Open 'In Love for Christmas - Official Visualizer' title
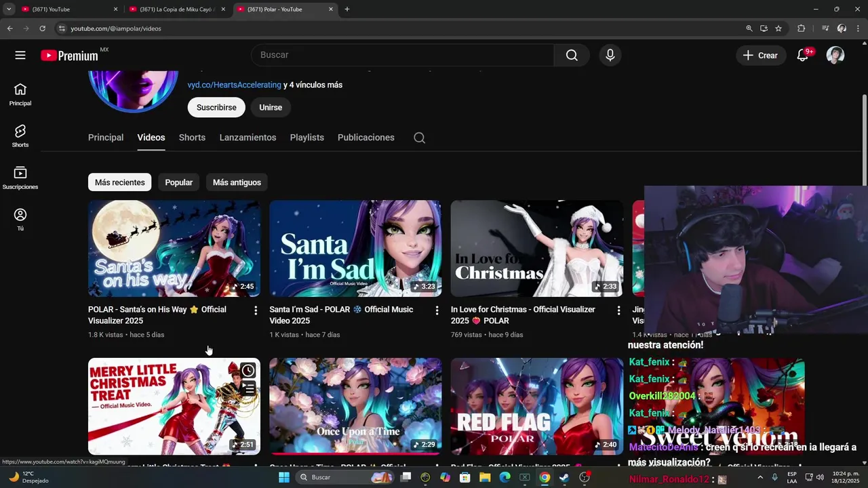The image size is (868, 488). (523, 315)
